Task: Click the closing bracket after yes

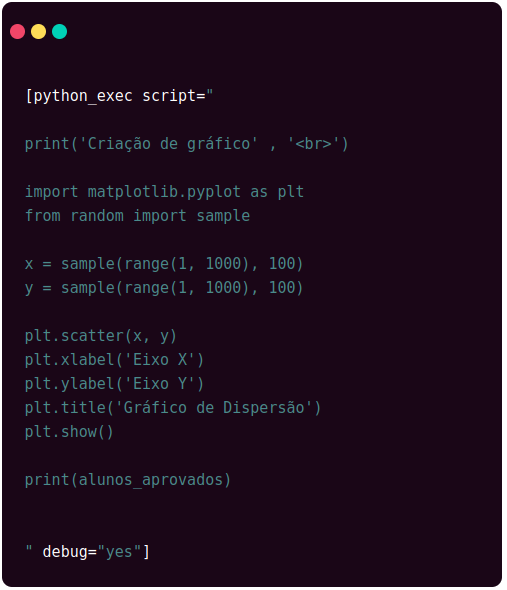Action: (x=146, y=552)
